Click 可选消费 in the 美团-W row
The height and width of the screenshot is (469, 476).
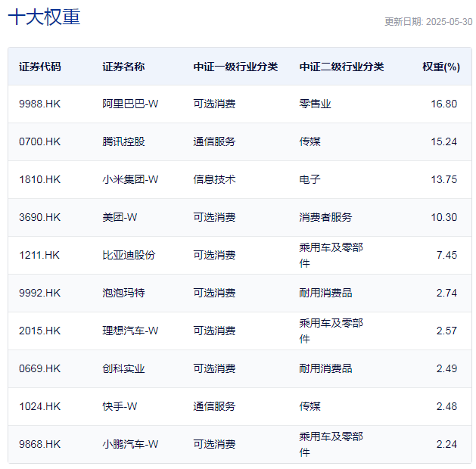pyautogui.click(x=214, y=217)
